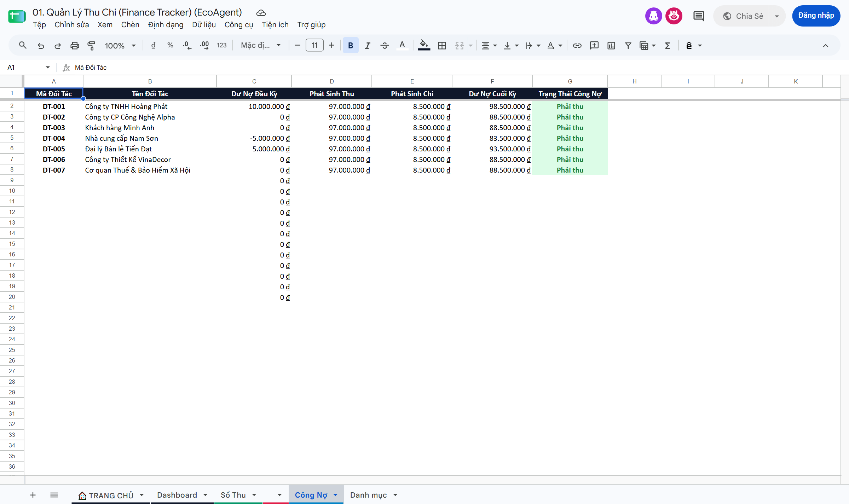
Task: Insert a link
Action: point(577,45)
